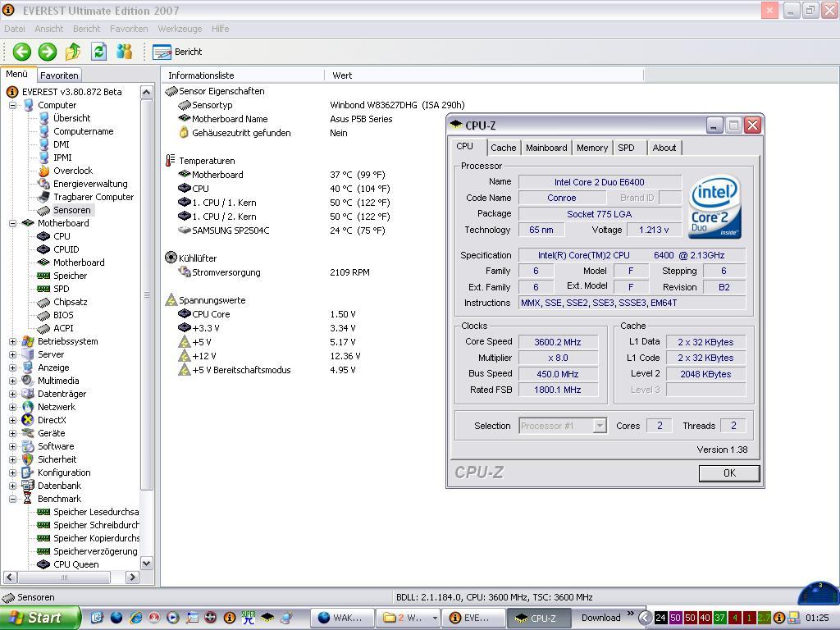The image size is (840, 630).
Task: Click the Internet Explorer quick launch icon
Action: pos(136,618)
